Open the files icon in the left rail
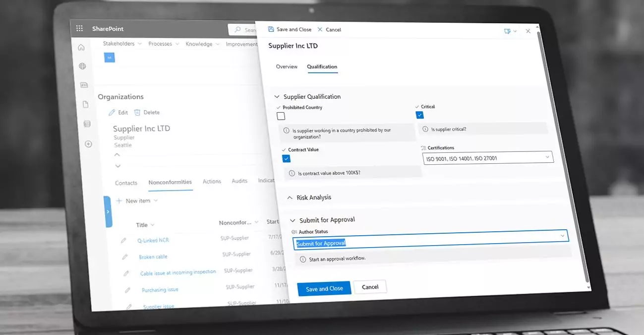This screenshot has width=644, height=335. click(85, 104)
